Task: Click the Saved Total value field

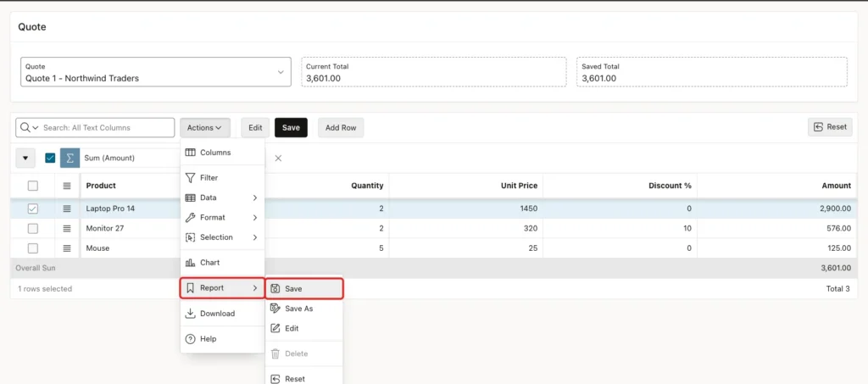Action: coord(712,72)
